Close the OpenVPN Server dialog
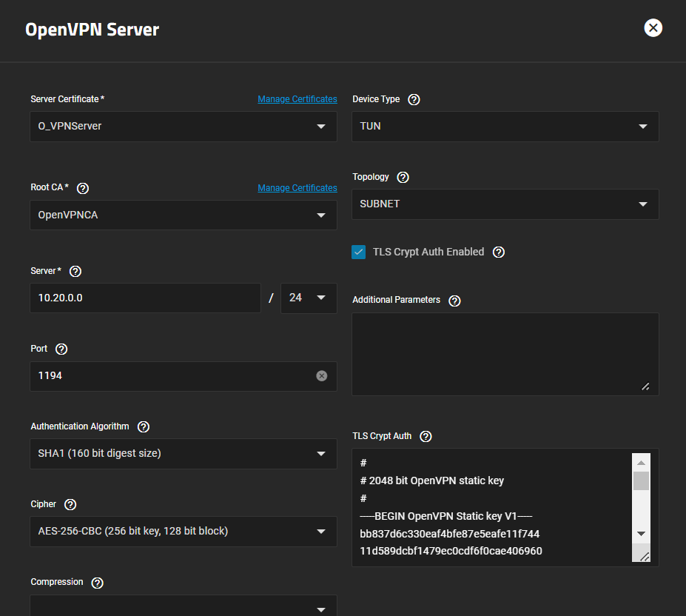This screenshot has width=686, height=616. 653,28
